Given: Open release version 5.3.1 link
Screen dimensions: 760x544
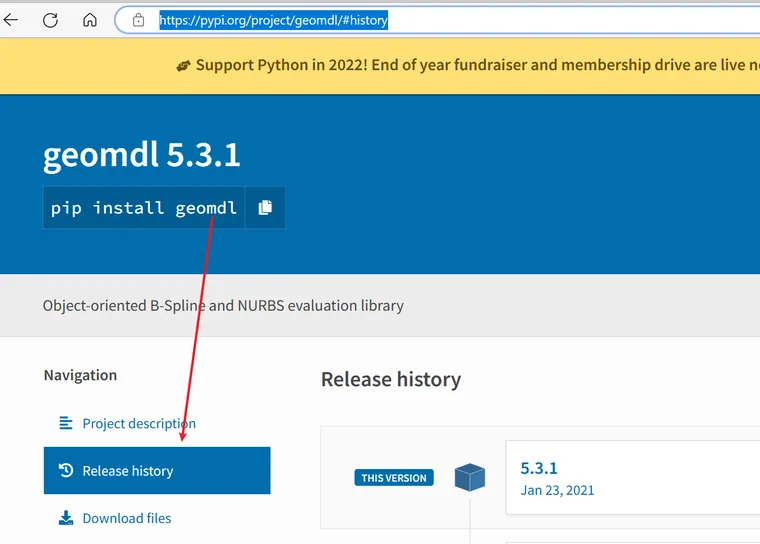Looking at the screenshot, I should tap(539, 468).
